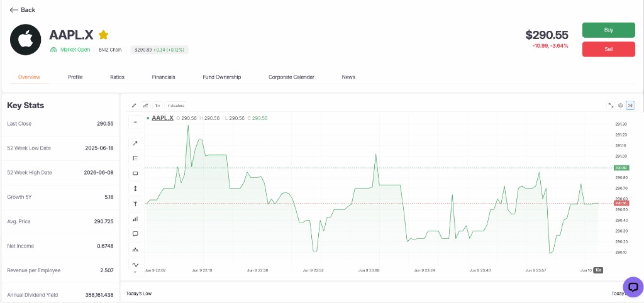Open chart settings gear icon
Viewport: 644px width, 303px height.
coord(620,106)
